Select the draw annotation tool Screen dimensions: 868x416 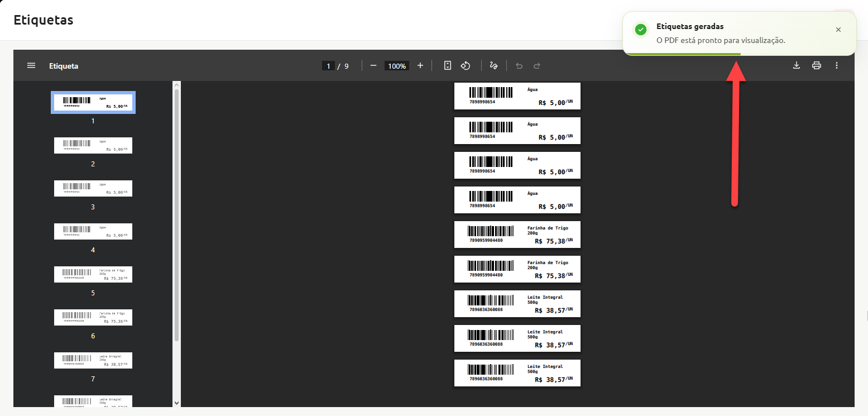(493, 66)
